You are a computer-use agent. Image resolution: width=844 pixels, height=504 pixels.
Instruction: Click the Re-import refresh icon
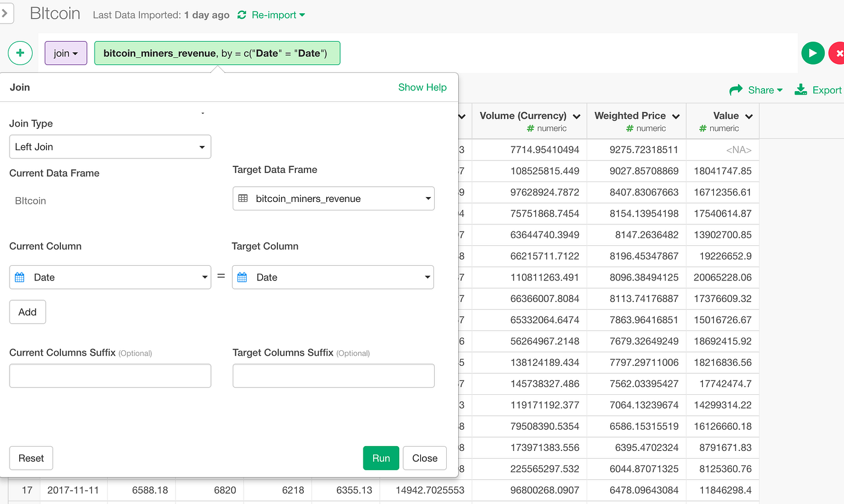coord(241,15)
